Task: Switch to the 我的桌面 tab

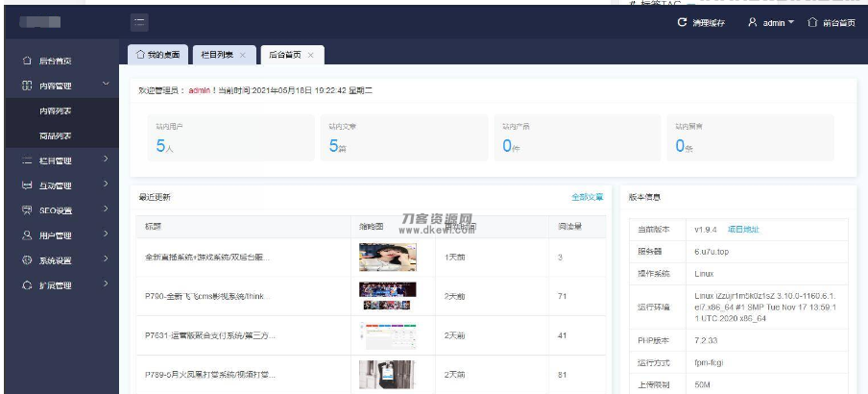Action: point(157,55)
